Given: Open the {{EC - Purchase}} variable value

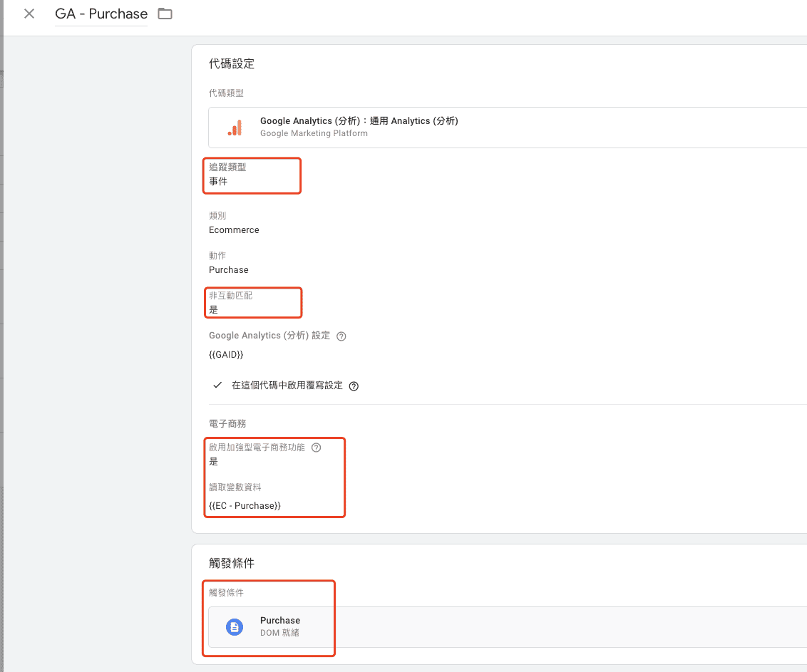Looking at the screenshot, I should [x=245, y=505].
